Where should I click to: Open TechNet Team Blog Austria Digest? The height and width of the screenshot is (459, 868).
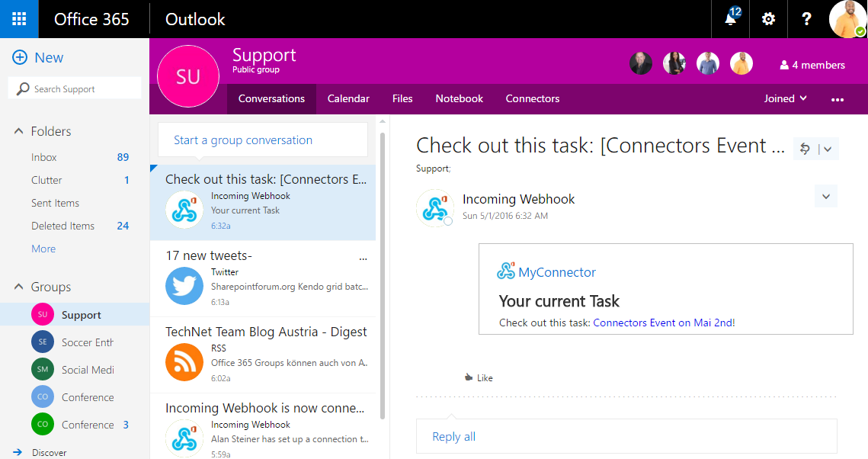263,355
